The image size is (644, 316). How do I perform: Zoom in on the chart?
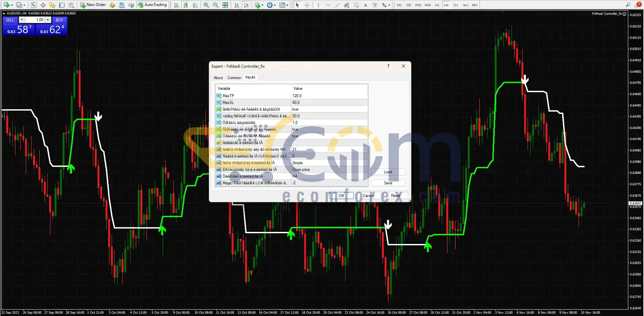tap(206, 5)
